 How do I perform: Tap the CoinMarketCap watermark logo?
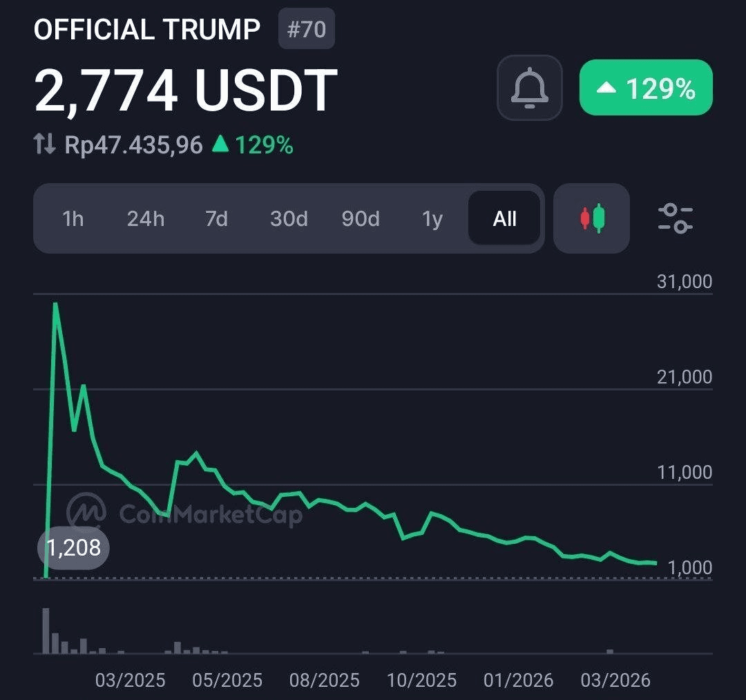pyautogui.click(x=87, y=512)
